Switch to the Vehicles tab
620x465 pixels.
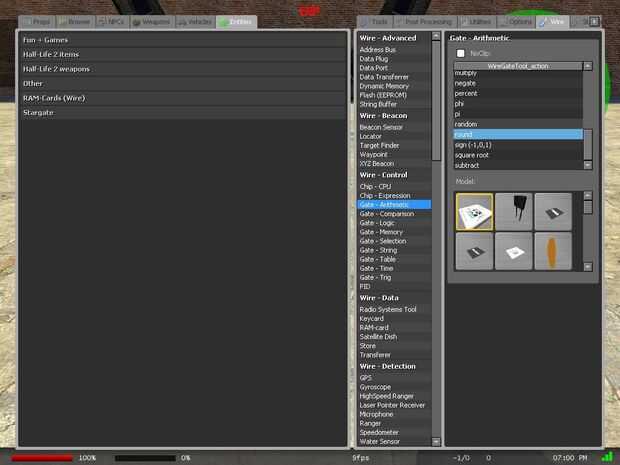point(195,22)
